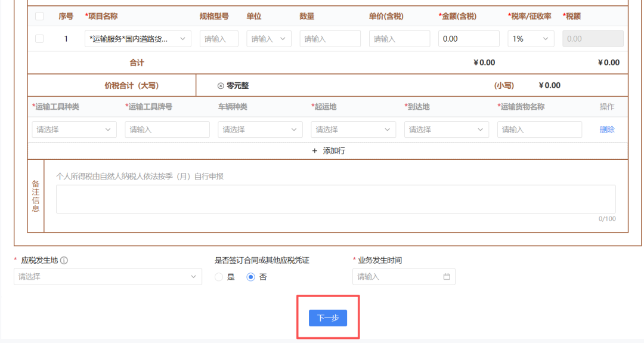644x343 pixels.
Task: Click the clear icon beside 零元整
Action: click(221, 86)
